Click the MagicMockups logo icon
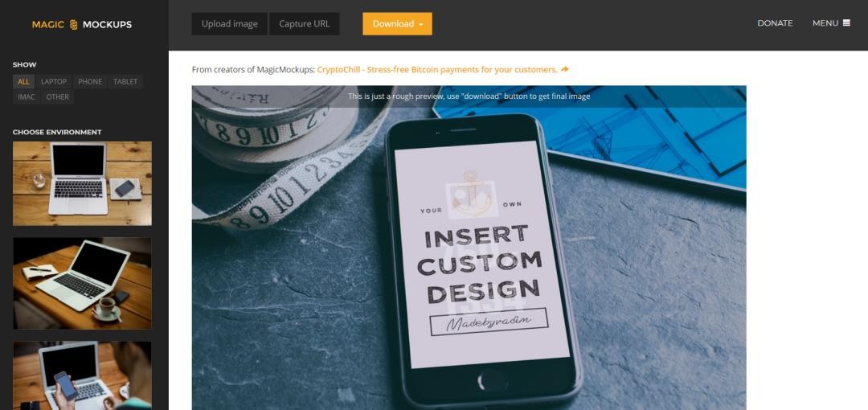This screenshot has width=868, height=410. click(74, 25)
